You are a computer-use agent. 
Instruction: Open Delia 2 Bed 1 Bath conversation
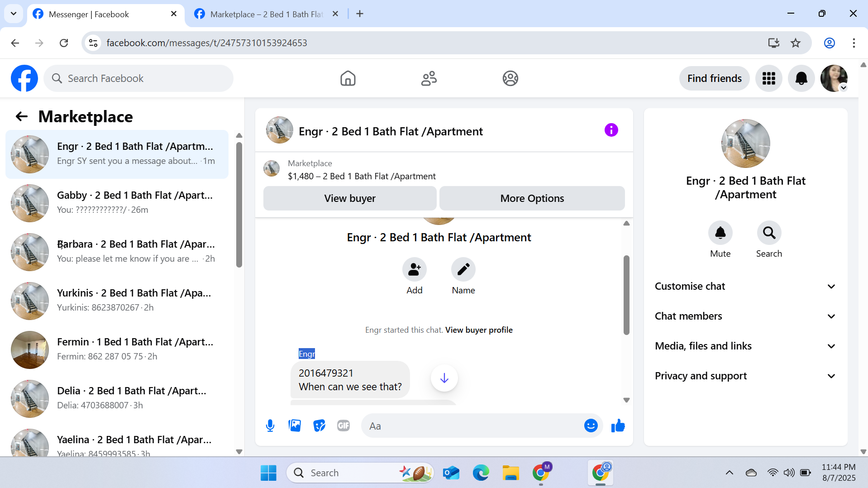[117, 399]
